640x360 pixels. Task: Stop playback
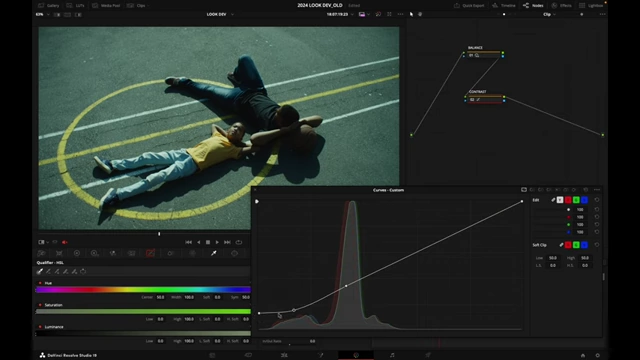click(208, 242)
